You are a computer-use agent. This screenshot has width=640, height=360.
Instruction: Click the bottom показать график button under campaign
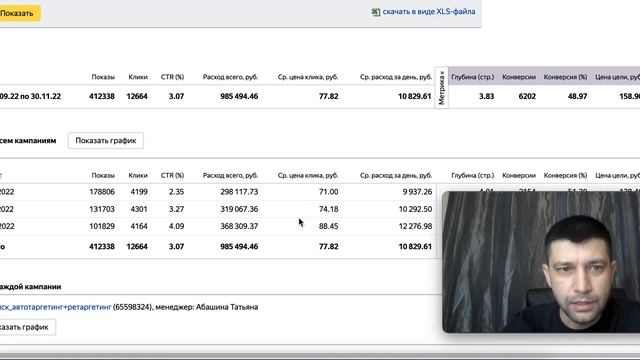[x=27, y=327]
